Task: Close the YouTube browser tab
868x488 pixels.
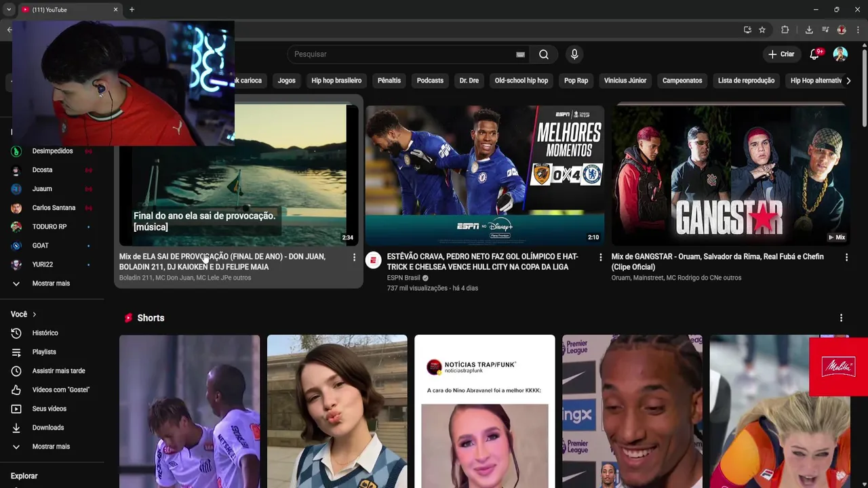Action: [115, 9]
